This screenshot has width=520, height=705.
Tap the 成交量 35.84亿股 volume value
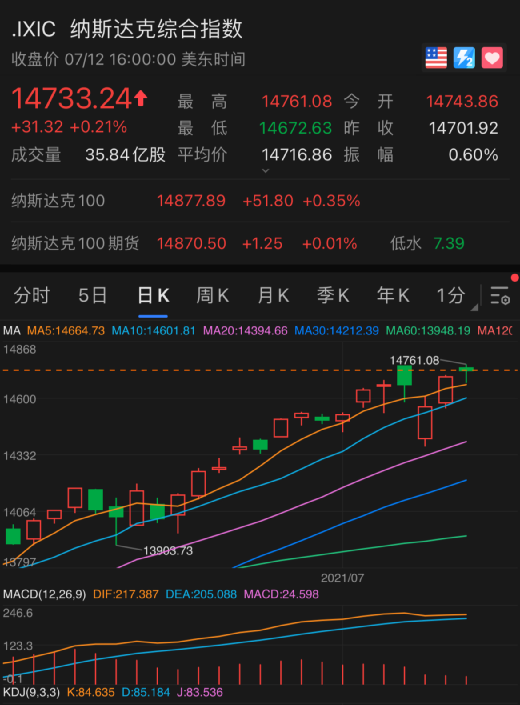coord(125,155)
